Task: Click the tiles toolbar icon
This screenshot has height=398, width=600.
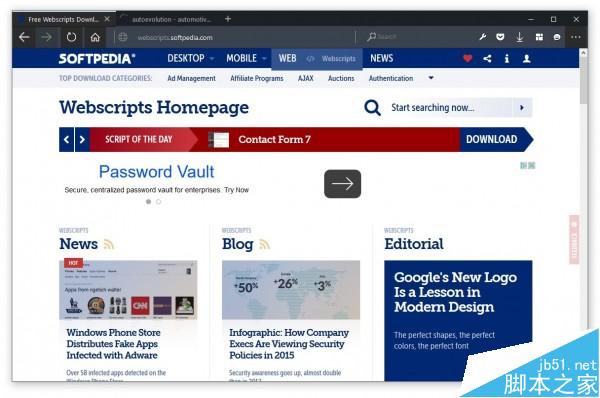Action: pyautogui.click(x=539, y=37)
